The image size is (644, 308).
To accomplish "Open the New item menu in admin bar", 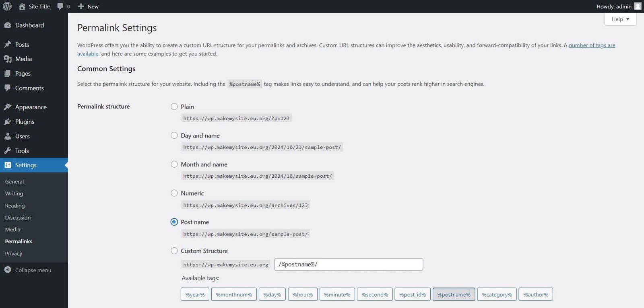I will (88, 6).
